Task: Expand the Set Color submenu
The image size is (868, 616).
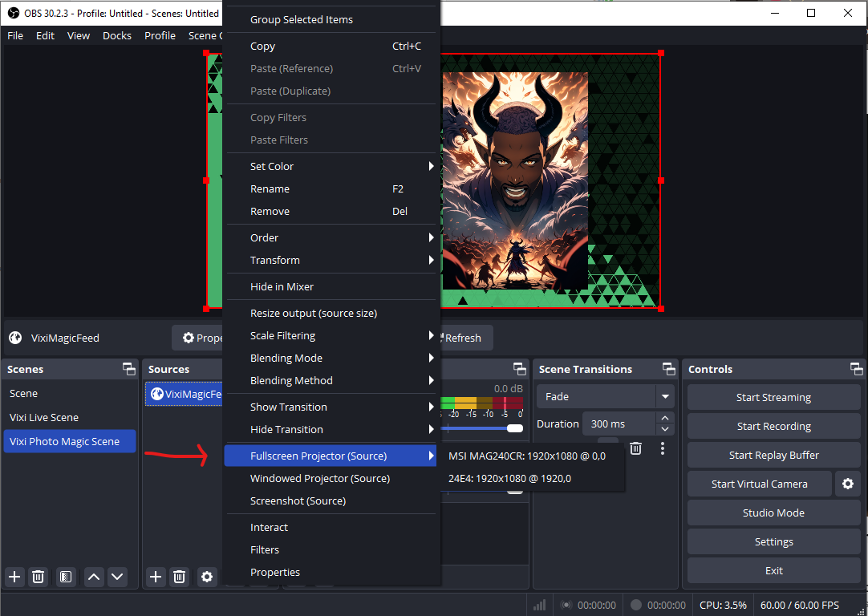Action: click(x=331, y=166)
